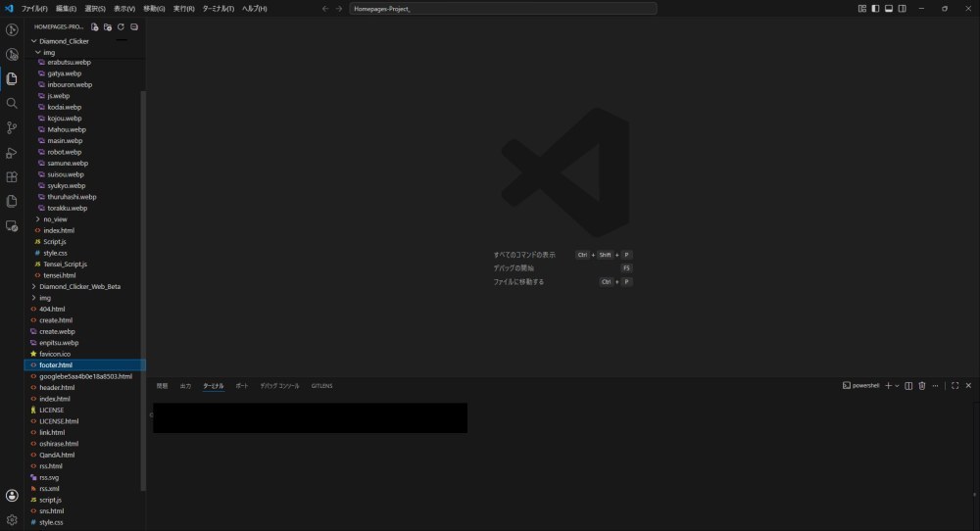Open the ターミナル(T) menu

[x=219, y=9]
